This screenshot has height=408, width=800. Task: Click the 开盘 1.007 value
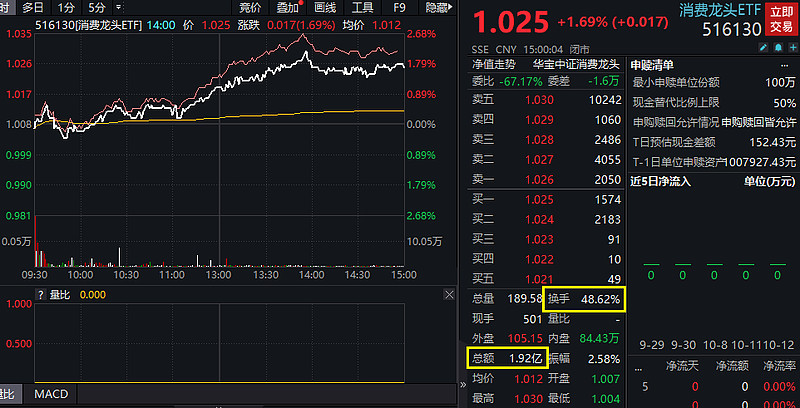606,379
